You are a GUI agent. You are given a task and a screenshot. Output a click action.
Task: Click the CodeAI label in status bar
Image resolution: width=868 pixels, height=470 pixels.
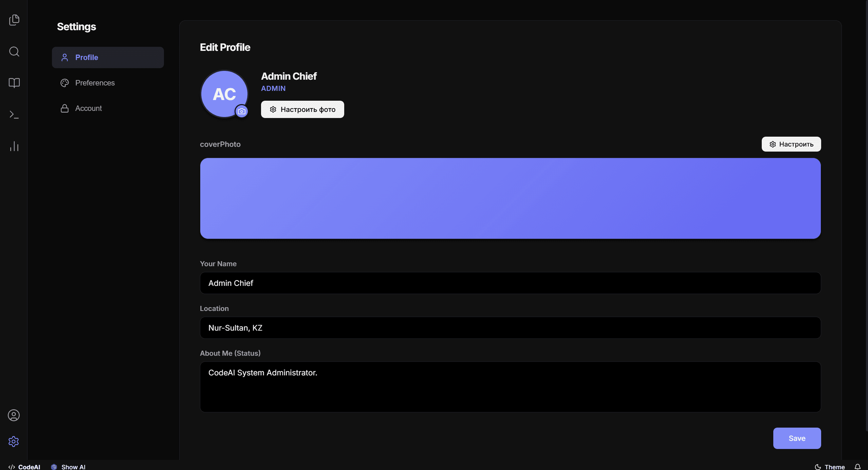pyautogui.click(x=24, y=467)
